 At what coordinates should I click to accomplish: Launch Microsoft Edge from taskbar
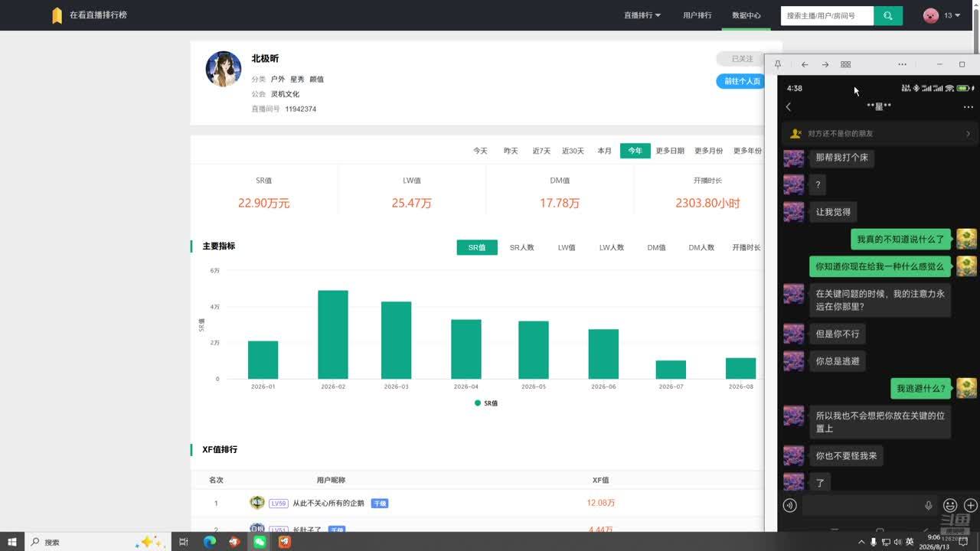(x=209, y=542)
